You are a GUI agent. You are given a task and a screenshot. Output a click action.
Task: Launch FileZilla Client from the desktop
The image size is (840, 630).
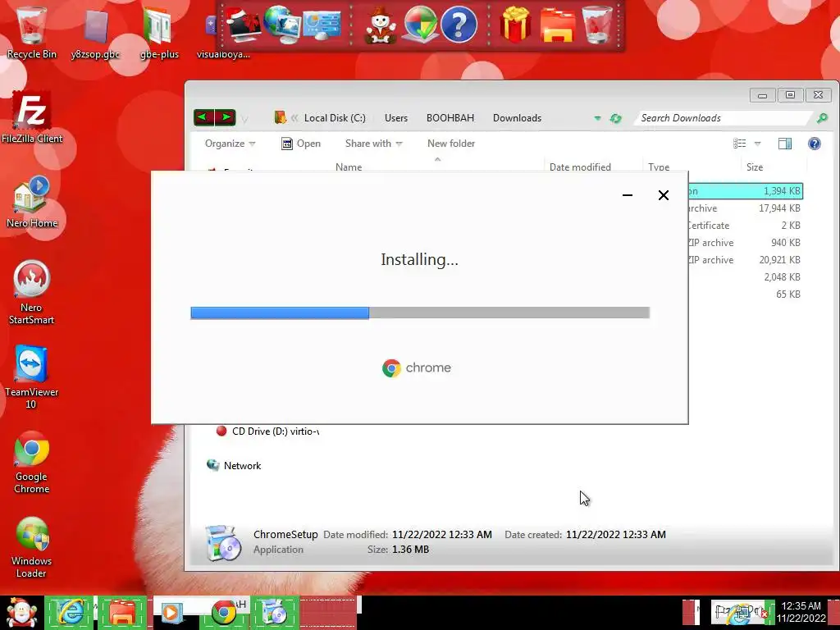point(32,118)
